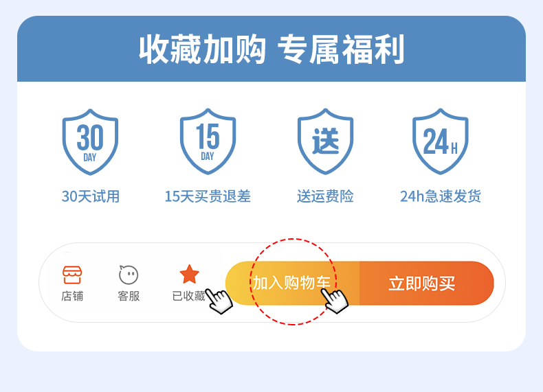Click inside the red dashed circle
This screenshot has height=392, width=543.
(x=293, y=281)
